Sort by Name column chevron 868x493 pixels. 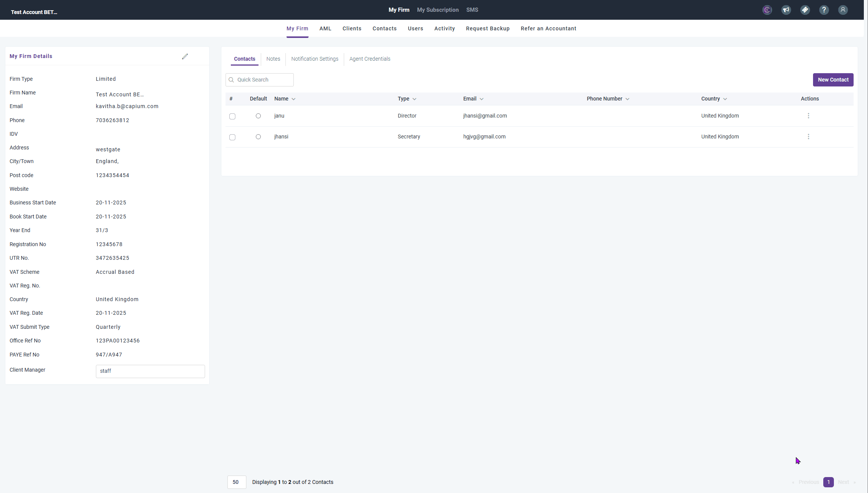293,99
